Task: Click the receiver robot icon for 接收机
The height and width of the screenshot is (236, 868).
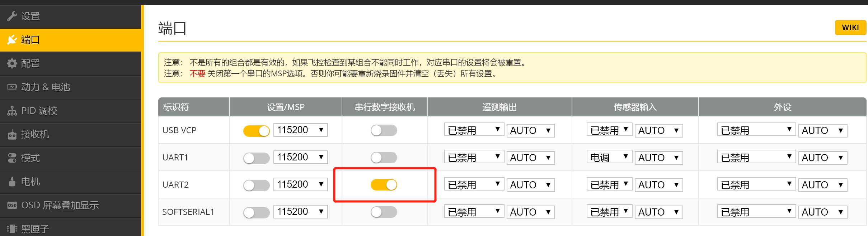Action: click(x=12, y=134)
